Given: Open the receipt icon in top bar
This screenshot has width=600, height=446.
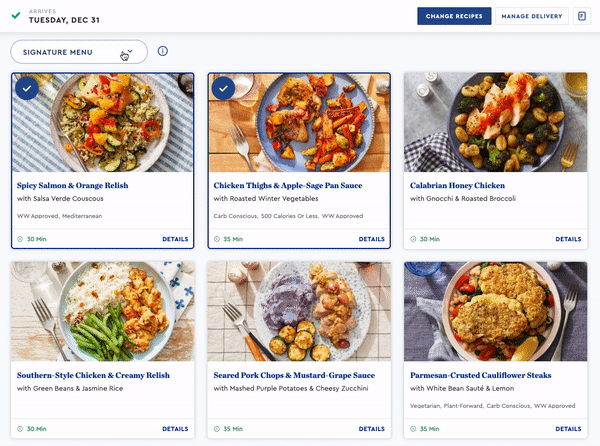Looking at the screenshot, I should tap(582, 16).
